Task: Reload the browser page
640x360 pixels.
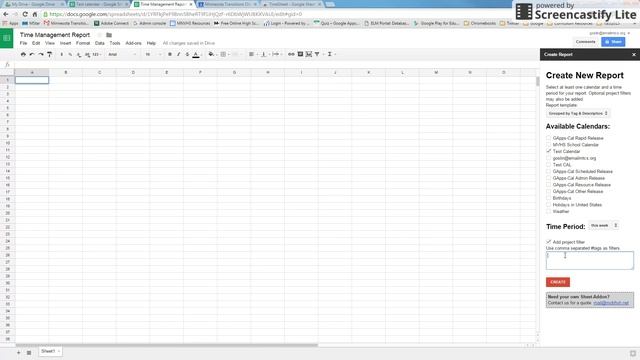Action: [x=25, y=14]
